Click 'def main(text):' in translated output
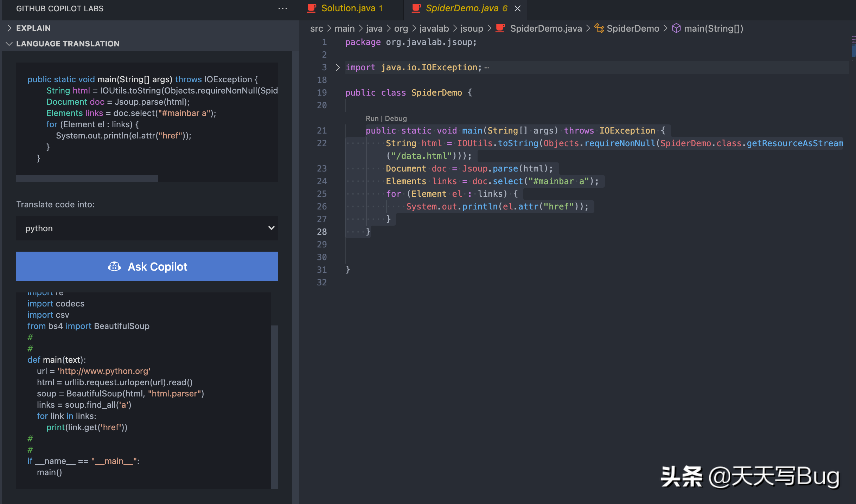This screenshot has height=504, width=856. 57,360
